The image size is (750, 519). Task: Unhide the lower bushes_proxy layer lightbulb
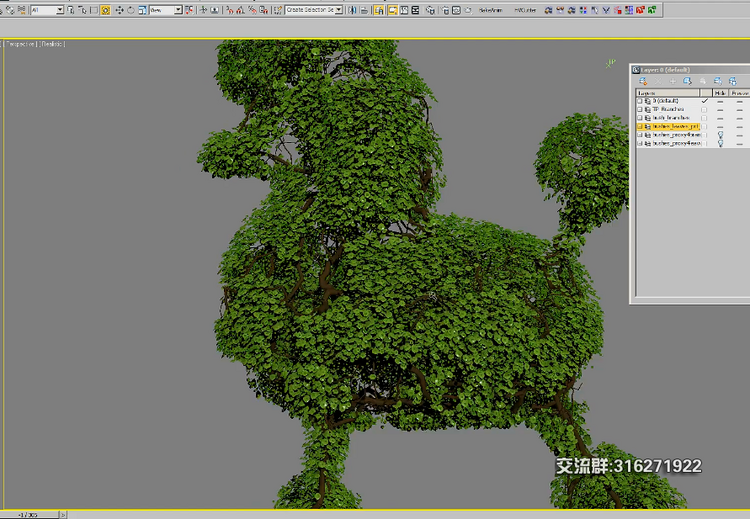coord(720,144)
